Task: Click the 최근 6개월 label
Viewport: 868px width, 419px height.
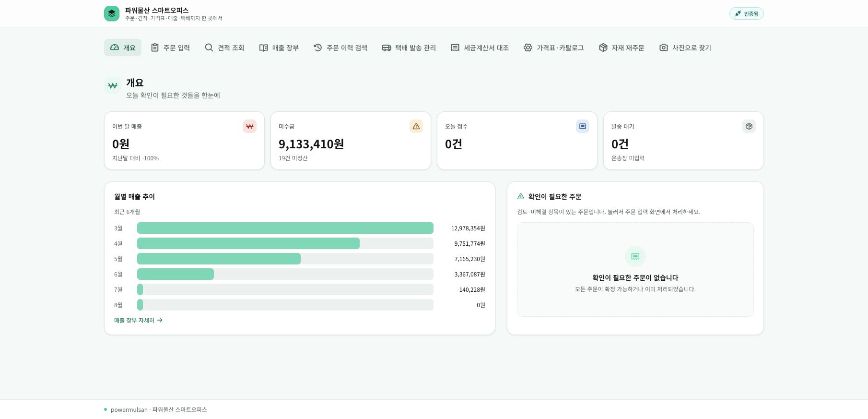Action: [x=127, y=212]
